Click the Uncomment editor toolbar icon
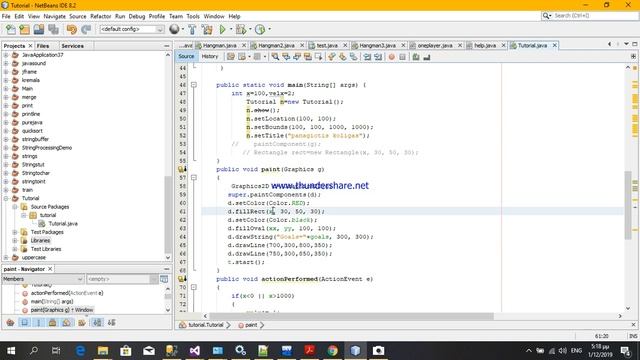 [427, 57]
